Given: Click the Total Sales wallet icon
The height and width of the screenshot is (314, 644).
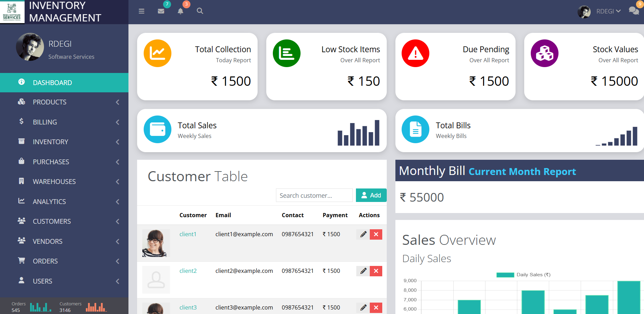Looking at the screenshot, I should tap(158, 129).
